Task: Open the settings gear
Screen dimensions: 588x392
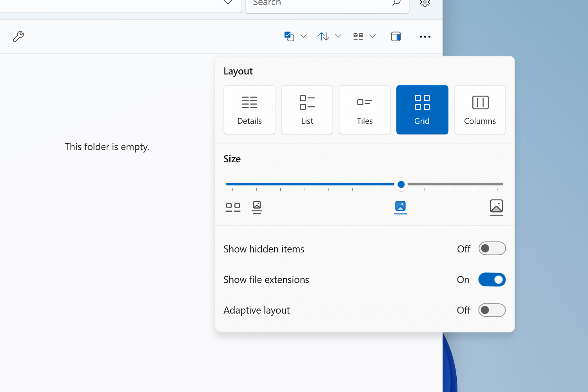Action: pos(424,3)
